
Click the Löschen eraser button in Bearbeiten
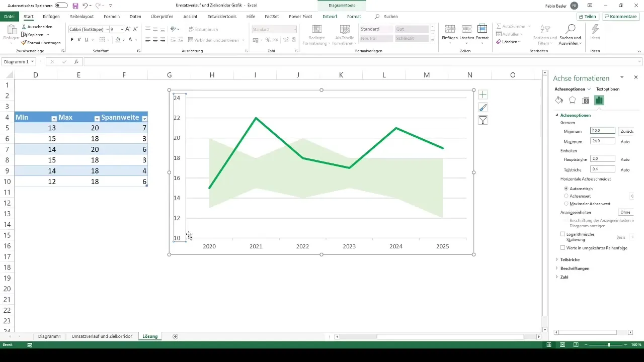click(x=508, y=42)
